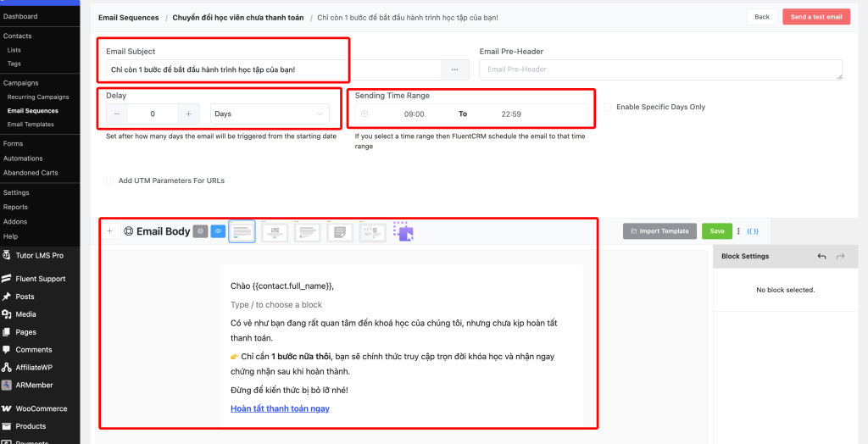Click Send a test email button
868x444 pixels.
(x=815, y=17)
